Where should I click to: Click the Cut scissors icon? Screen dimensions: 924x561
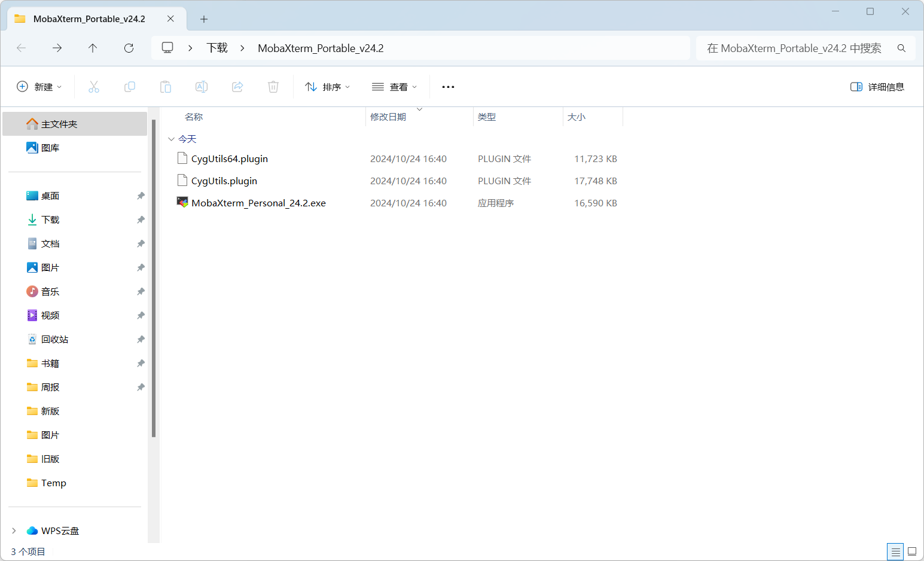click(x=94, y=87)
